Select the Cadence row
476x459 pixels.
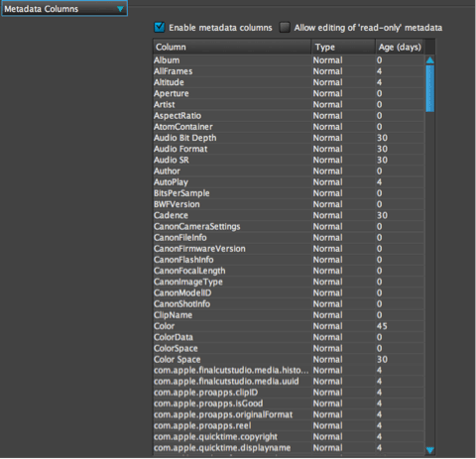click(x=289, y=215)
